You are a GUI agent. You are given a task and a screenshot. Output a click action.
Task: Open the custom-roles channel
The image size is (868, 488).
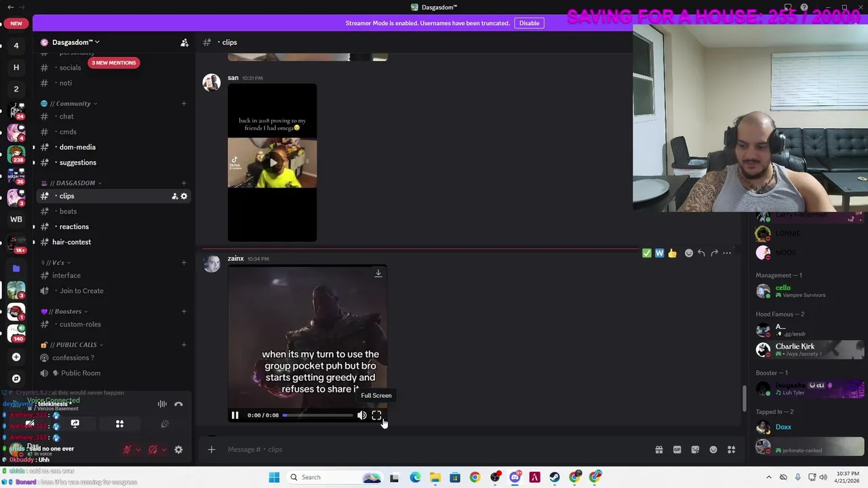113,324
